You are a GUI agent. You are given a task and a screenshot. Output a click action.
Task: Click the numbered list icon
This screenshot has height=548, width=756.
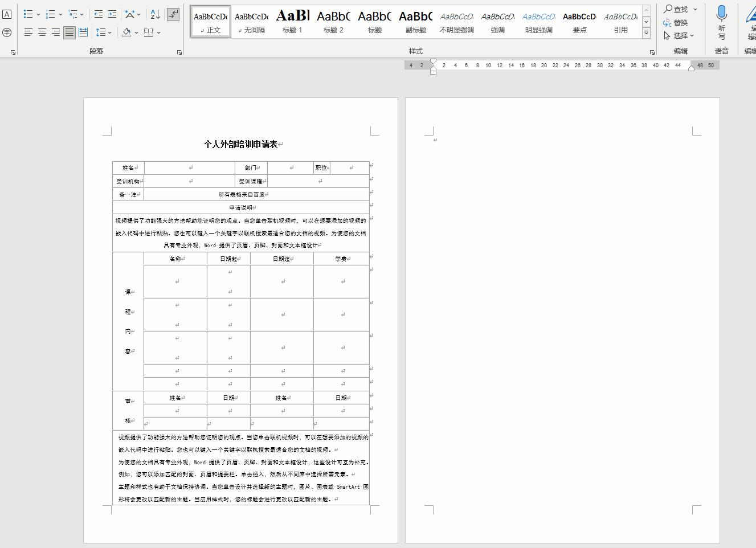[x=50, y=14]
